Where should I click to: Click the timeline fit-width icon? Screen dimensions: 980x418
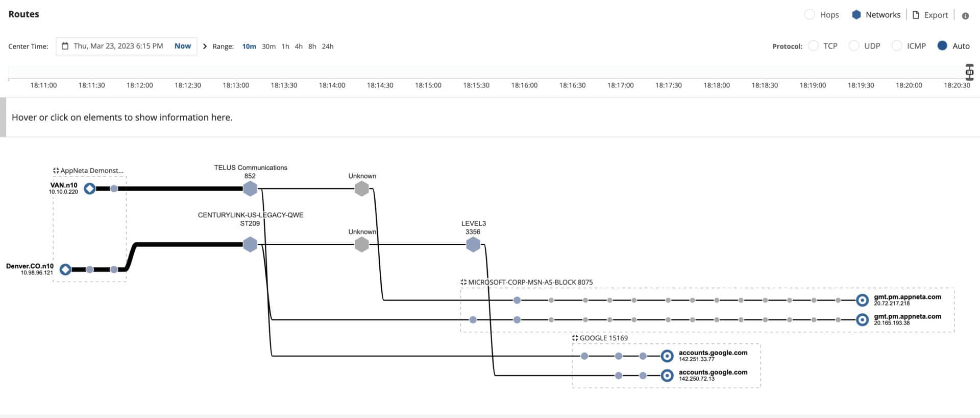click(969, 72)
